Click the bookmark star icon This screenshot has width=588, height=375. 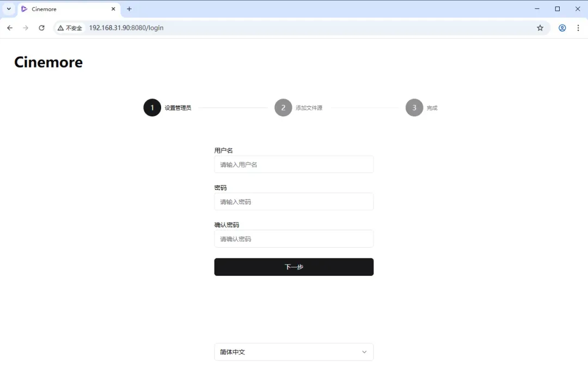[x=540, y=28]
